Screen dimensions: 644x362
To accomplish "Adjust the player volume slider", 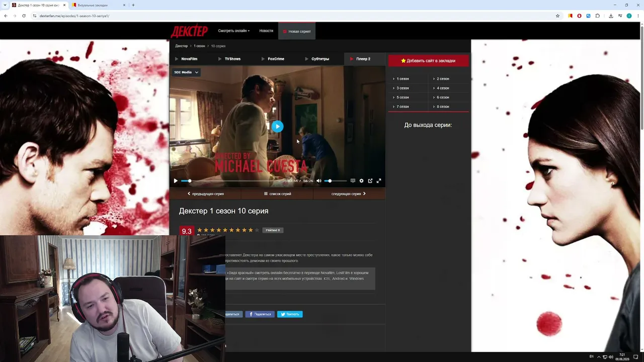I will pos(336,181).
